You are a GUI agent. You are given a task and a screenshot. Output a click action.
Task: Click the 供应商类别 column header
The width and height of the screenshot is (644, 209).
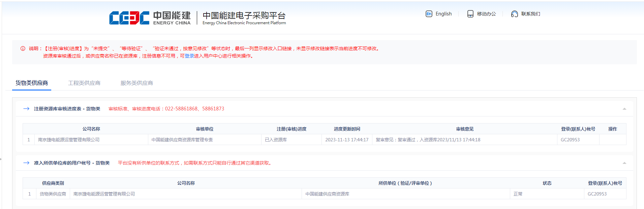click(x=53, y=183)
